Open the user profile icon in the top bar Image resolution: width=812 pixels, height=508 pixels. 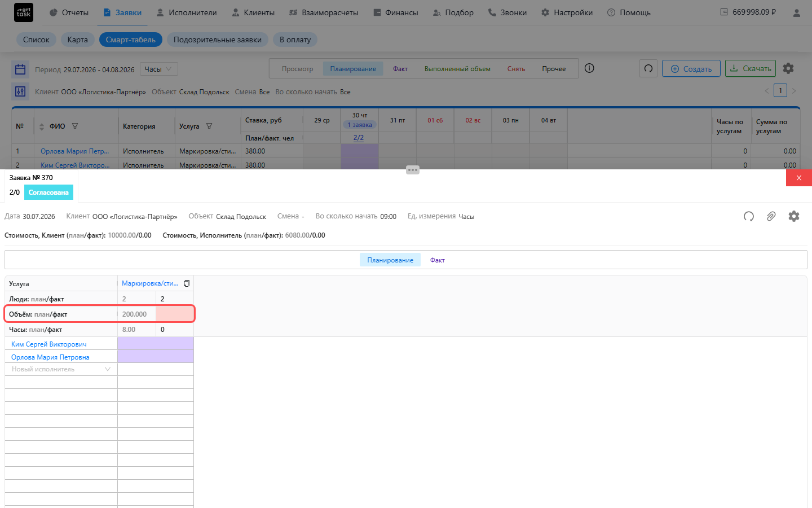click(x=797, y=12)
